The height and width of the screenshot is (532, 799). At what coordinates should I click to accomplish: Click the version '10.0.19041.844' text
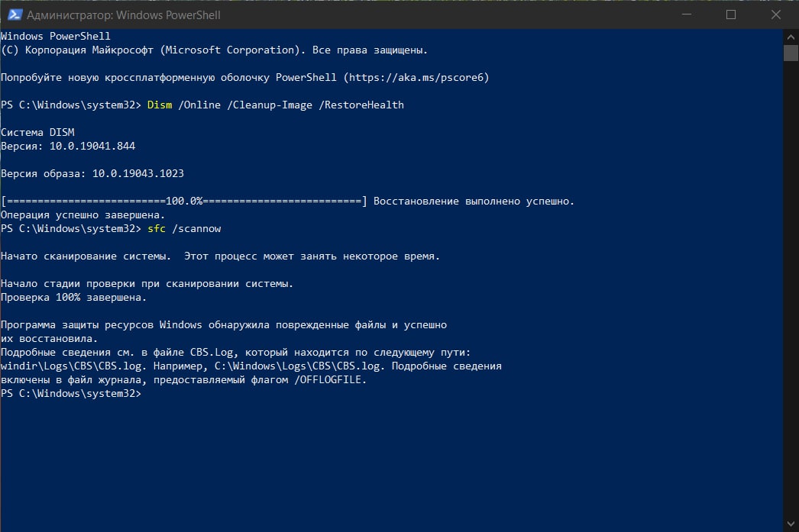92,146
